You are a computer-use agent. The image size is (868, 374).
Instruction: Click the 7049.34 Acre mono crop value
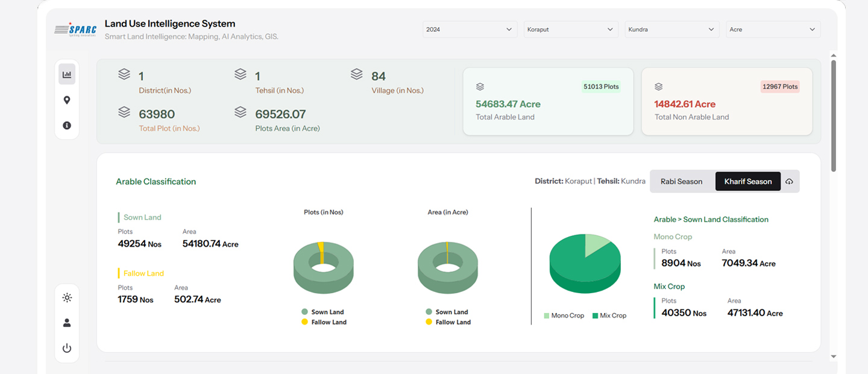tap(749, 263)
